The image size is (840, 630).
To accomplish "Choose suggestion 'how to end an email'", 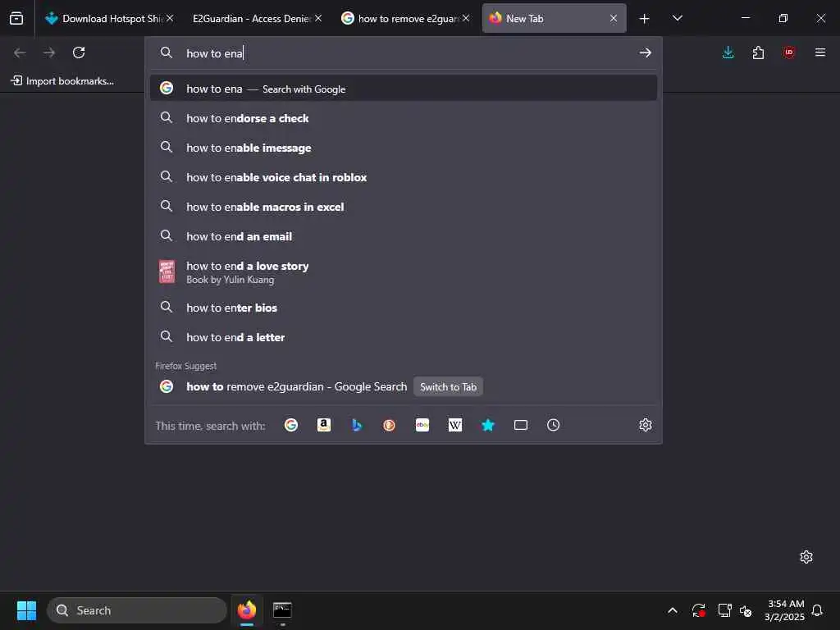I will [x=404, y=235].
